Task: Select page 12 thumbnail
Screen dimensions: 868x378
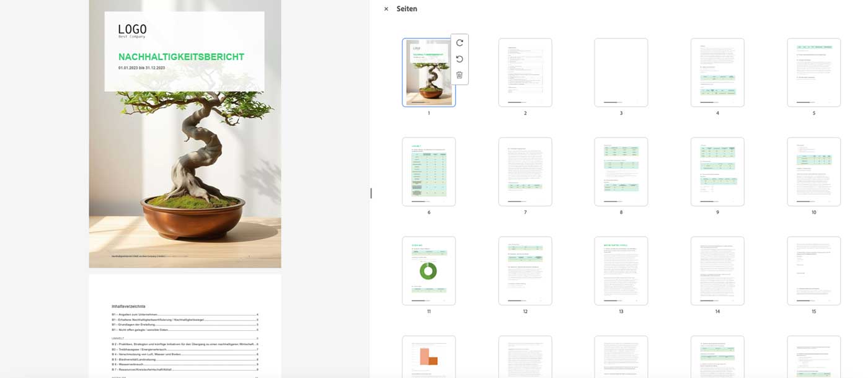Action: click(525, 271)
